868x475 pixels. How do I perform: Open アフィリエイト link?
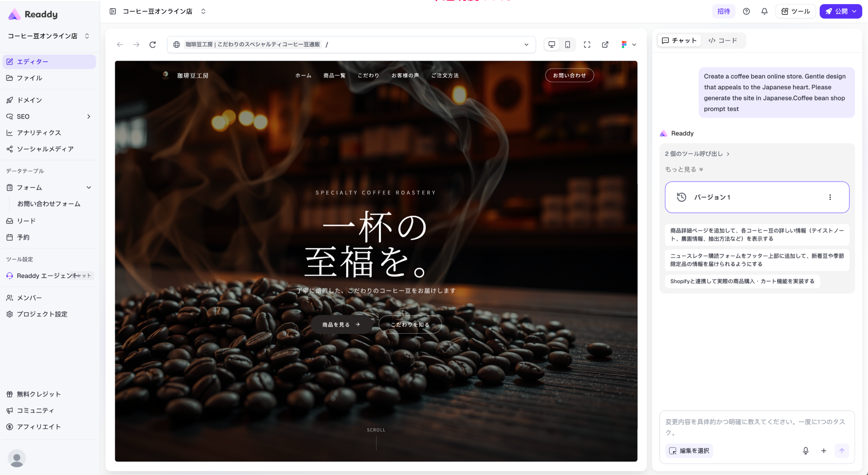49,427
